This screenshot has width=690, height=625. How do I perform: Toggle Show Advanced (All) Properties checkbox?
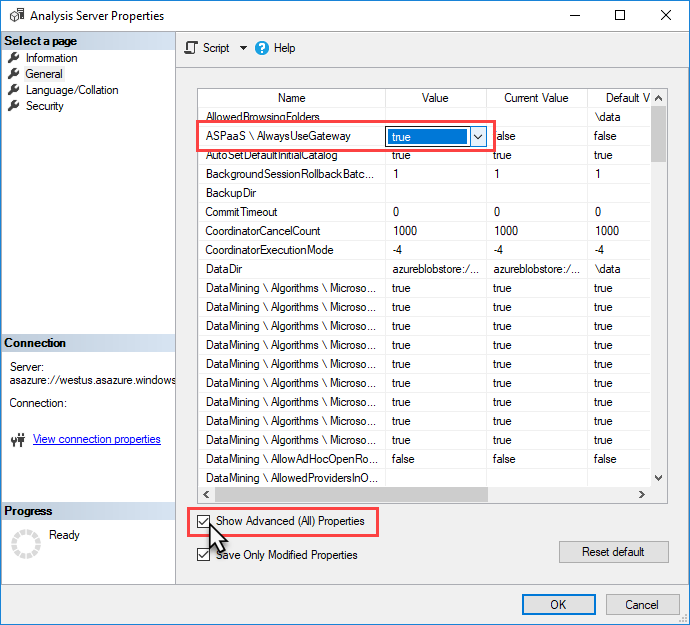pyautogui.click(x=204, y=522)
